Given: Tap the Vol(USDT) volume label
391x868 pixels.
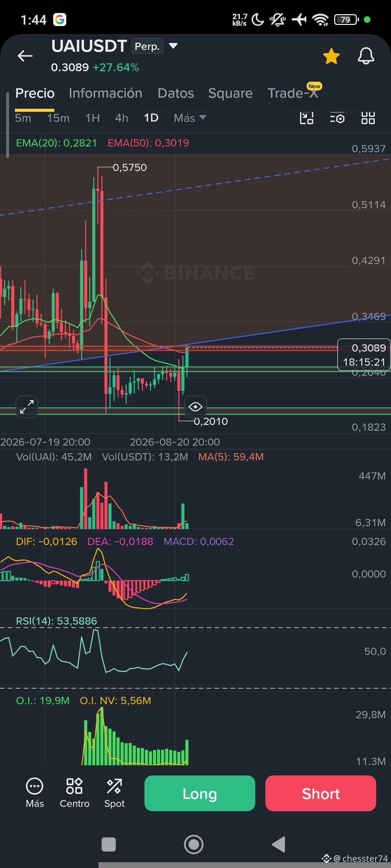Looking at the screenshot, I should click(145, 457).
